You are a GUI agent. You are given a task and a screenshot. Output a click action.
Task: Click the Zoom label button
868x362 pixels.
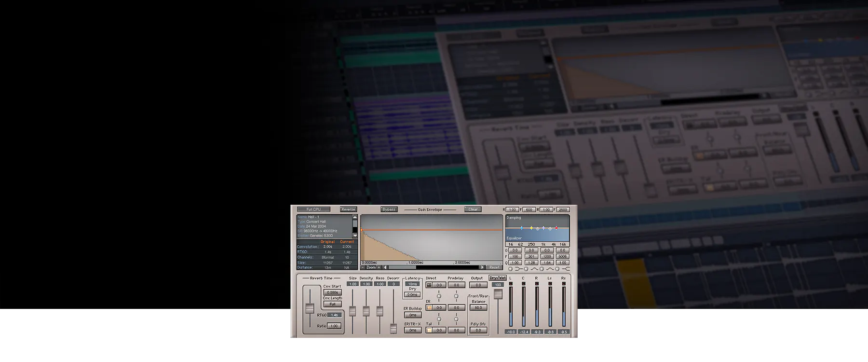(371, 267)
